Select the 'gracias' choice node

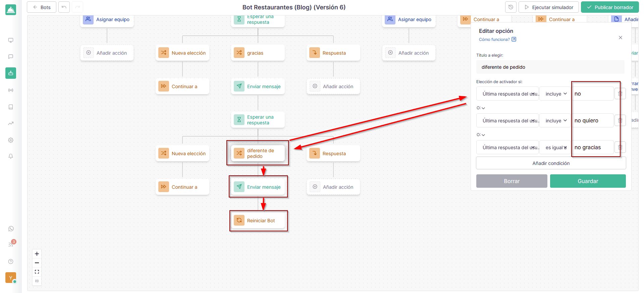[x=258, y=53]
